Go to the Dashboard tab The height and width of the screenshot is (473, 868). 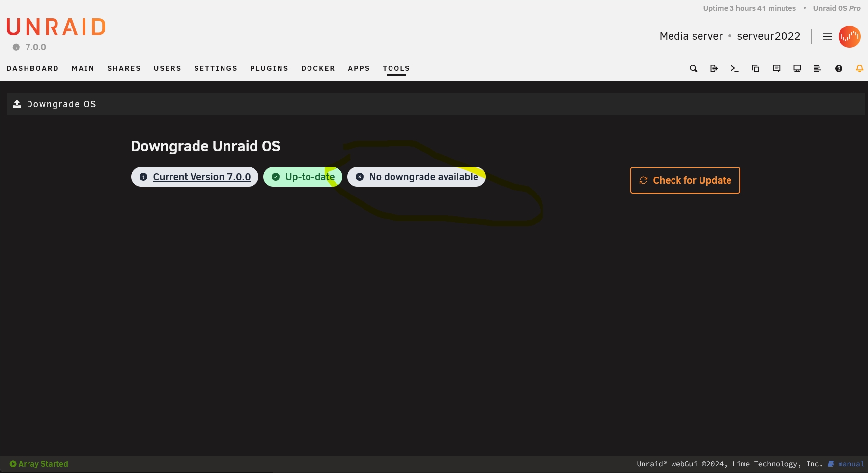coord(32,68)
